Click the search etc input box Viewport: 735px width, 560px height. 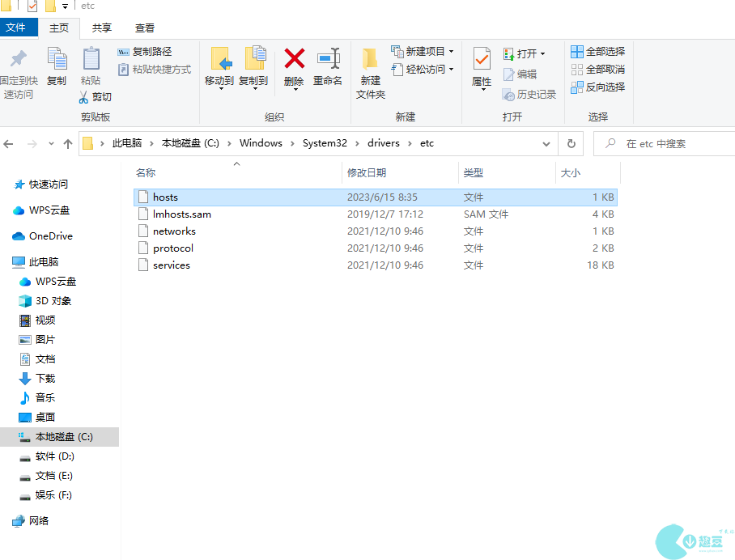672,144
